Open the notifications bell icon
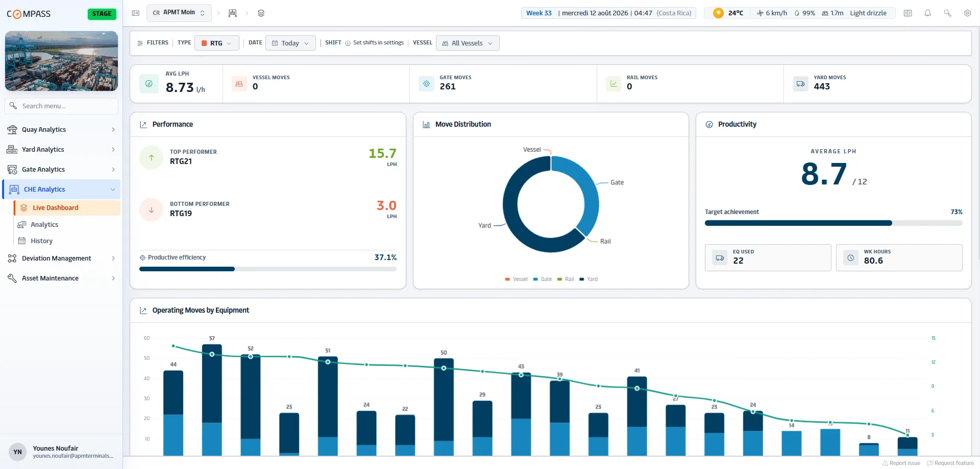 [x=928, y=13]
